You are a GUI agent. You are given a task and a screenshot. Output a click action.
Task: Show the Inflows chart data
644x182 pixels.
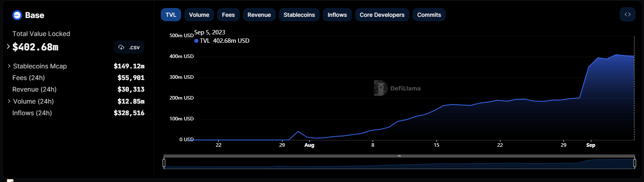click(337, 15)
